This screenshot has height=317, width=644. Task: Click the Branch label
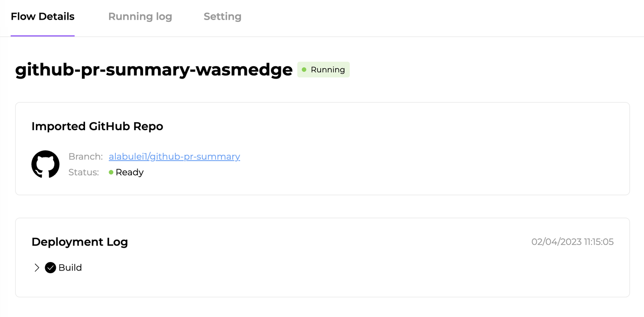tap(85, 156)
